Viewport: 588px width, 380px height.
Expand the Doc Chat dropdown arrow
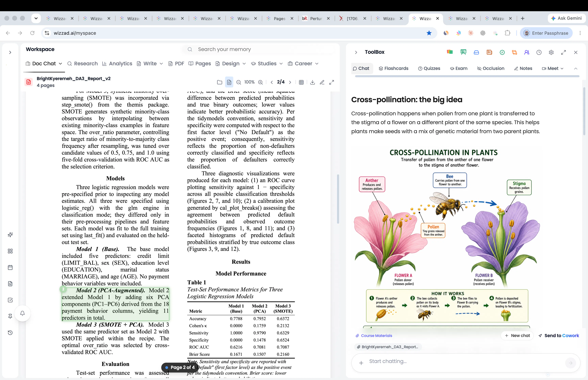[60, 64]
